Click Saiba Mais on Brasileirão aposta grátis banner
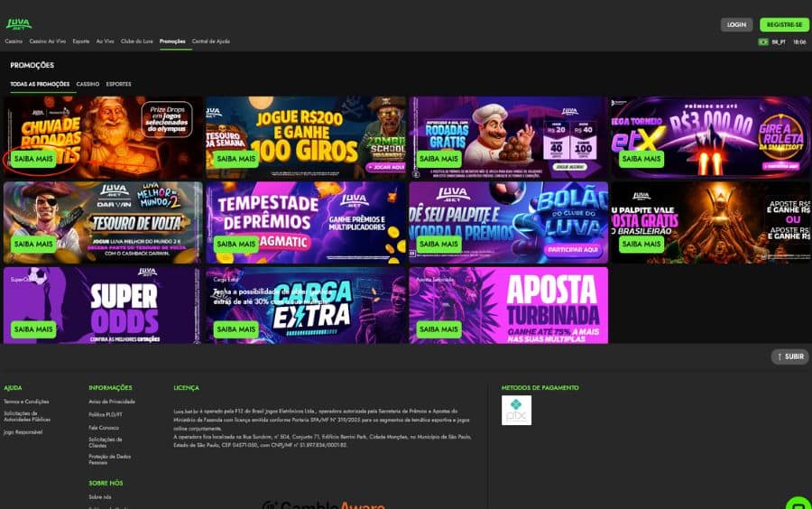 pos(641,244)
